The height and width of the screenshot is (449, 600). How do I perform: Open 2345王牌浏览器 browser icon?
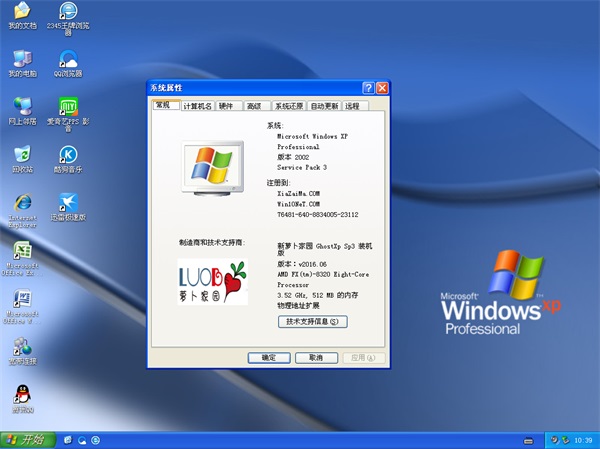[68, 13]
